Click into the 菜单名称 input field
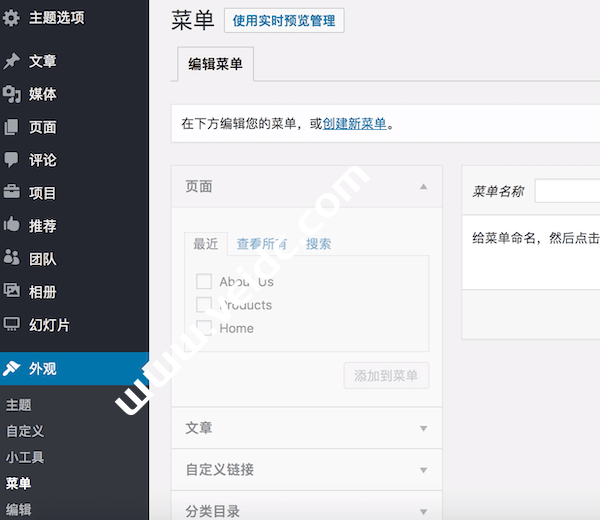This screenshot has height=520, width=600. 567,191
